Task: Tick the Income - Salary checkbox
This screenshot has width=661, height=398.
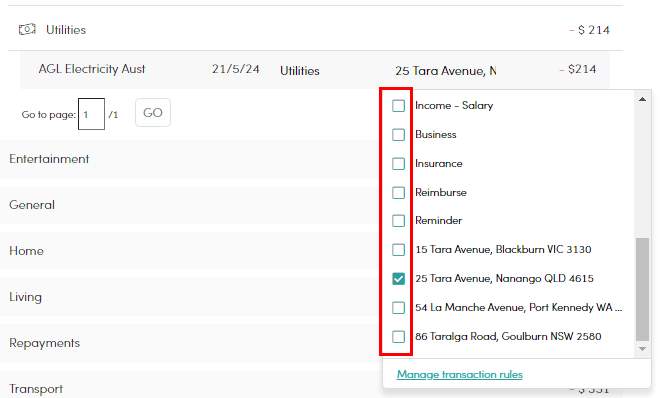Action: pyautogui.click(x=398, y=106)
